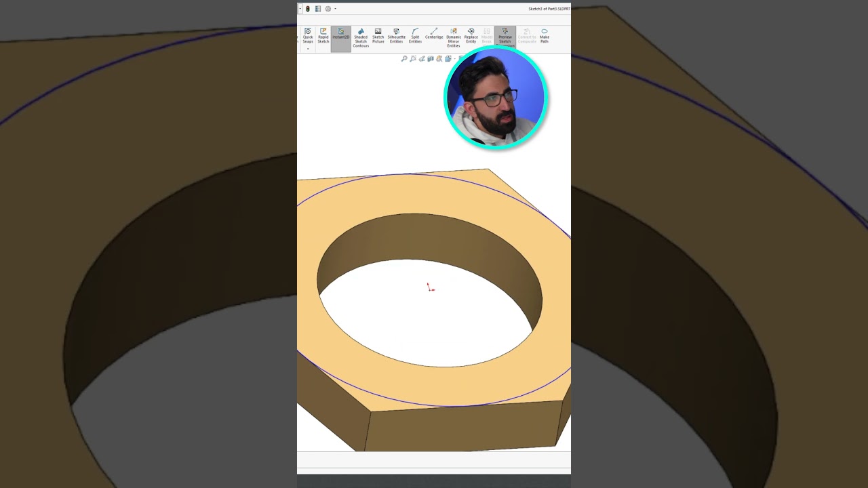Viewport: 868px width, 488px height.
Task: Click the Convert to Composite tool
Action: [527, 36]
